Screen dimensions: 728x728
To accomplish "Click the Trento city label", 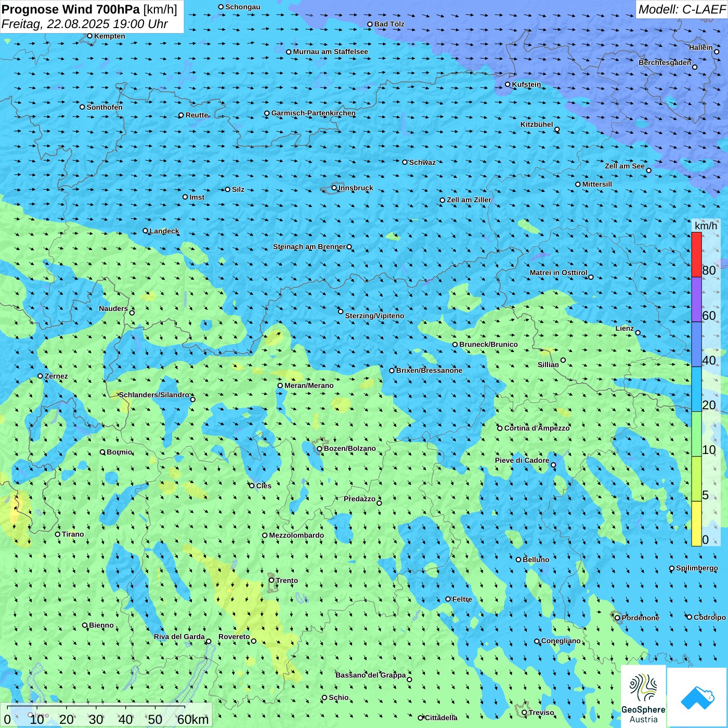I will click(287, 580).
